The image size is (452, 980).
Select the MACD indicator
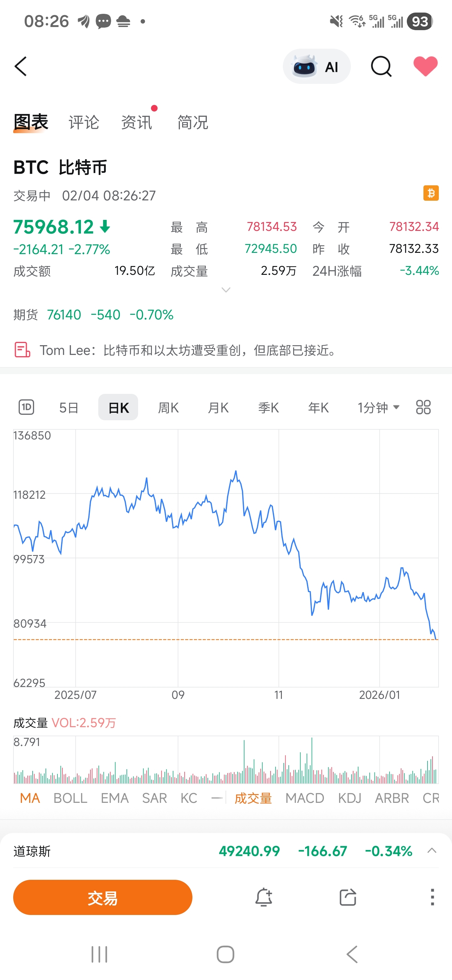304,798
